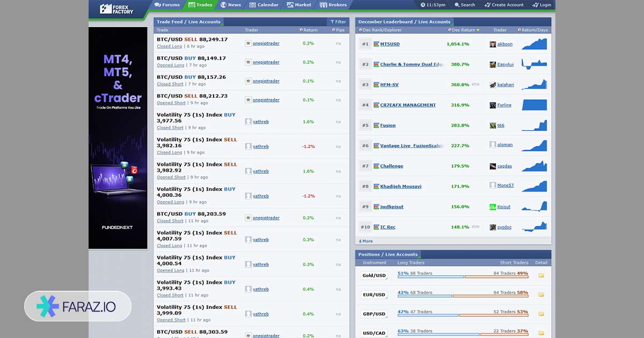Click the Create Account link
Viewport: 644px width, 338px height.
click(x=503, y=5)
